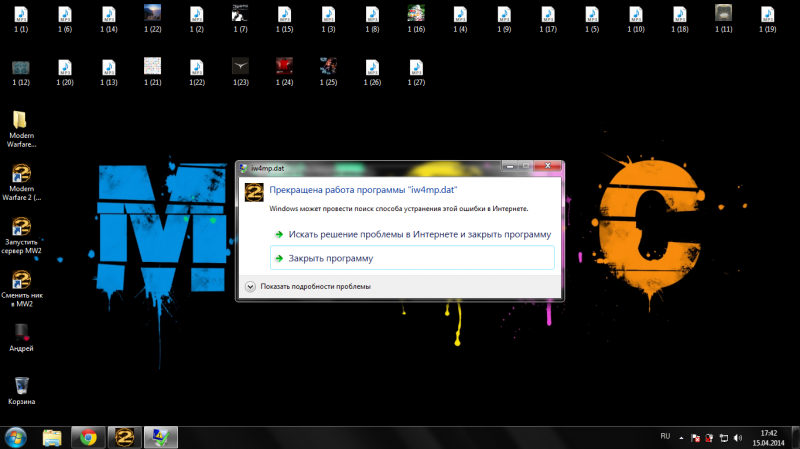This screenshot has height=449, width=800.
Task: Open Action Center flag icon
Action: point(695,438)
